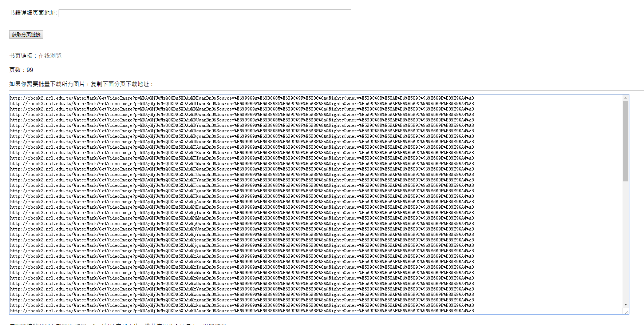Open the 在线浏览 link
The height and width of the screenshot is (325, 644).
(50, 56)
